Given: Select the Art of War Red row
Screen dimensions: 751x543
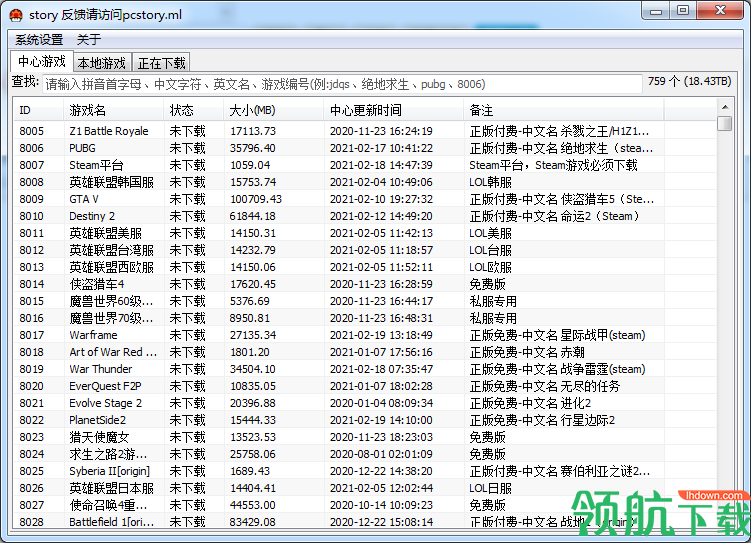Looking at the screenshot, I should (x=365, y=352).
